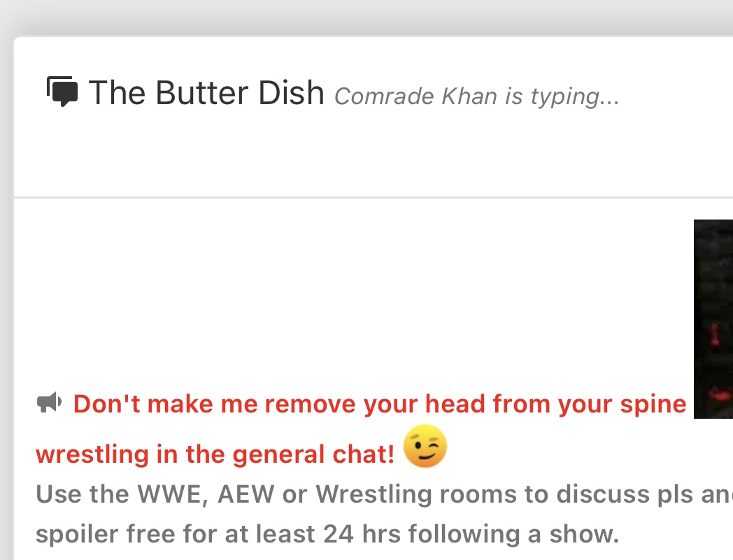The image size is (733, 560).
Task: Click the chat bubbles icon beside The Butter Dish
Action: tap(62, 92)
